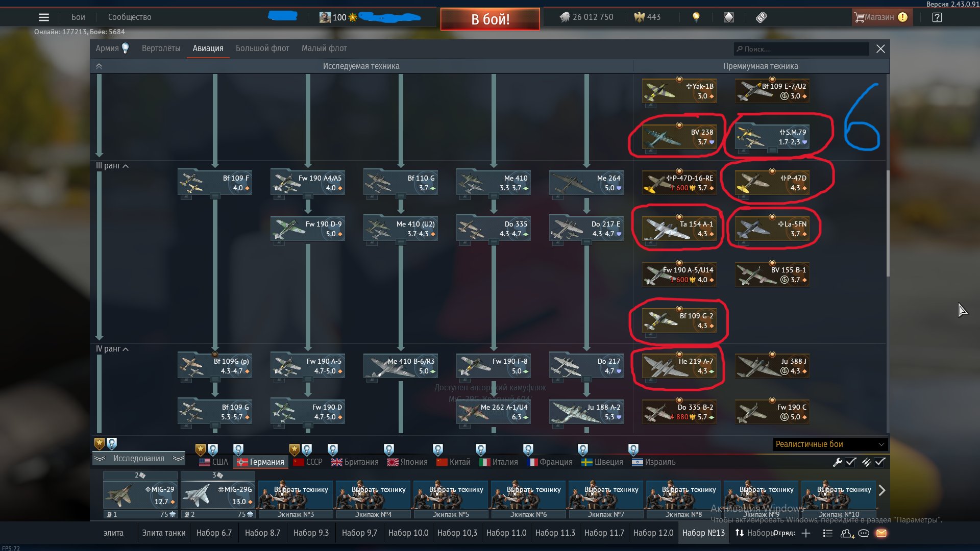Viewport: 980px width, 551px height.
Task: Switch to the Большой флот tab
Action: coord(262,48)
